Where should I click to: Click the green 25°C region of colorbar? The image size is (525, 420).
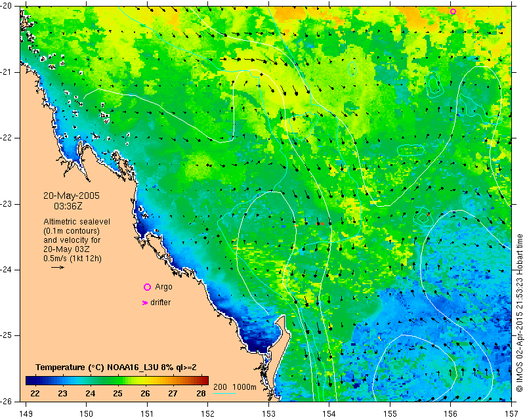click(x=117, y=381)
